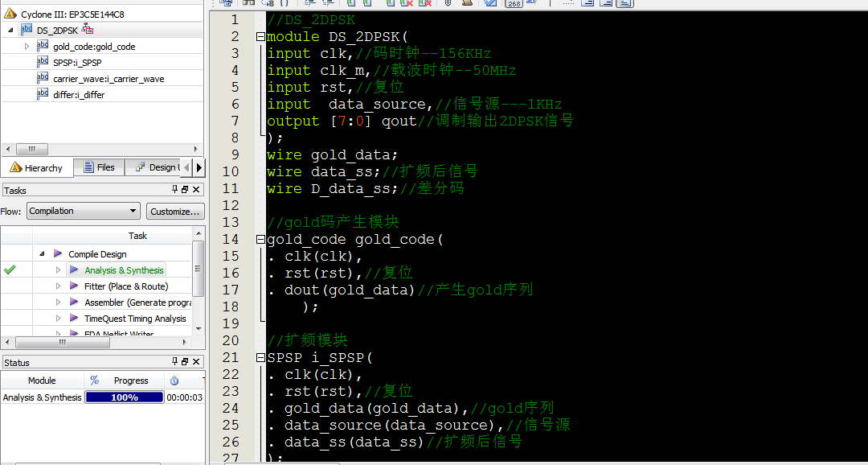Collapse module DS_2DPSK code fold marker
The image size is (868, 465).
[260, 37]
